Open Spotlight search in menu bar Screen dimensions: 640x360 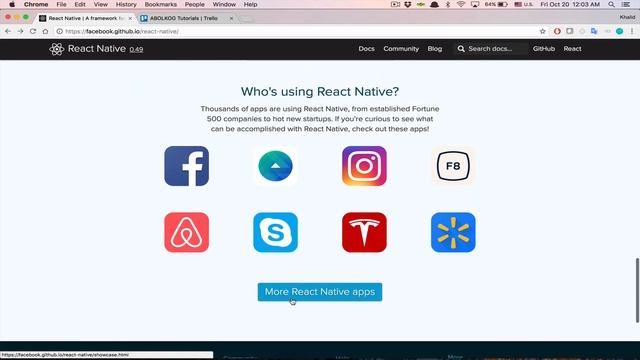point(611,4)
